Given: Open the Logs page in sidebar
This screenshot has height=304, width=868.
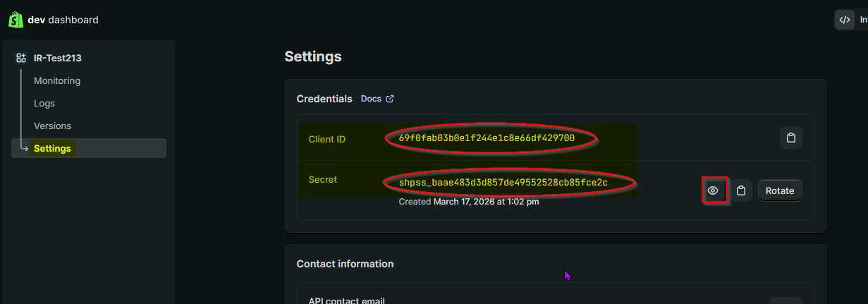Looking at the screenshot, I should tap(44, 103).
